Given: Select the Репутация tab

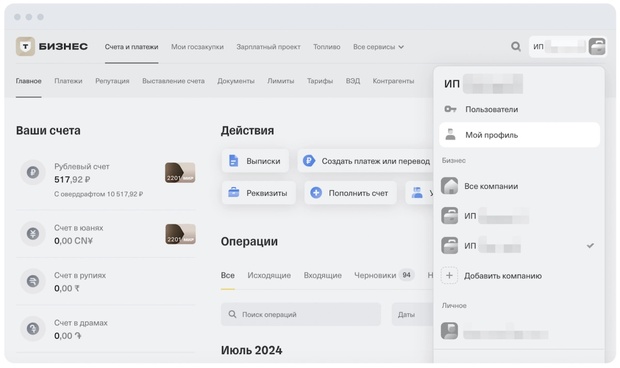Looking at the screenshot, I should 112,81.
